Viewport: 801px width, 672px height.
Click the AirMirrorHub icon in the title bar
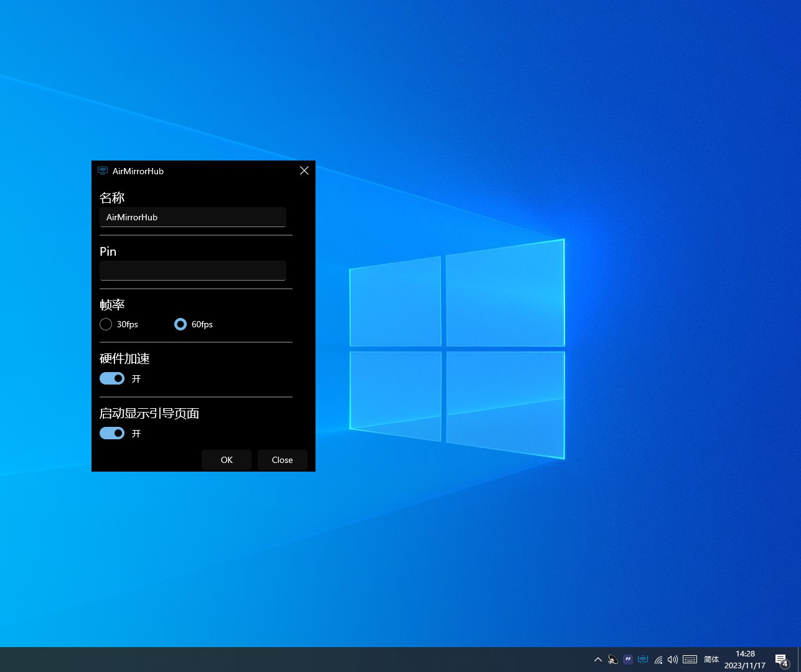pos(103,171)
